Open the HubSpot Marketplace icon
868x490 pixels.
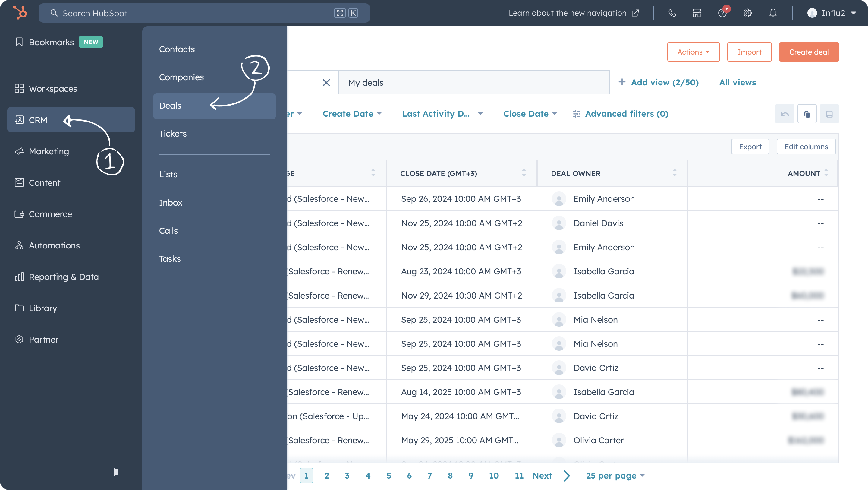(x=697, y=13)
